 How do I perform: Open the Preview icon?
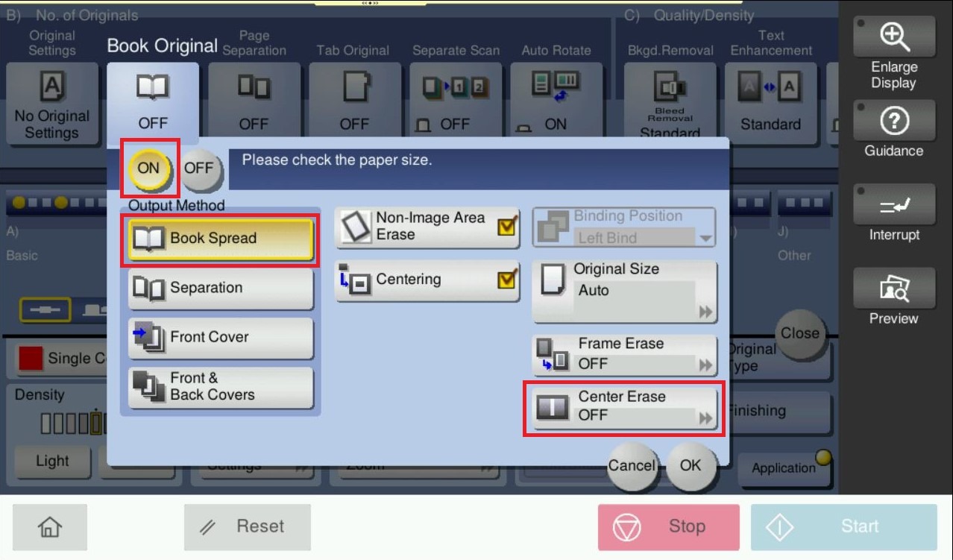pos(893,289)
